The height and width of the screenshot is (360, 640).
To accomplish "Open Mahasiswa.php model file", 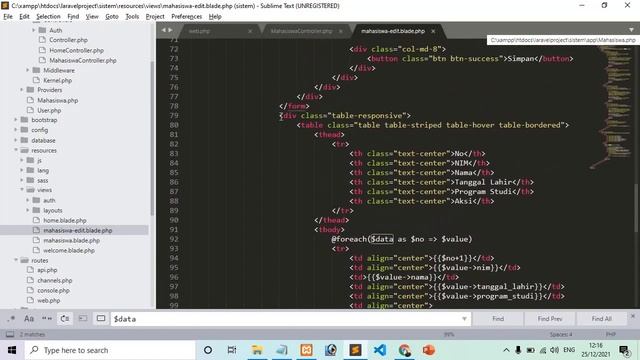I will tap(57, 100).
